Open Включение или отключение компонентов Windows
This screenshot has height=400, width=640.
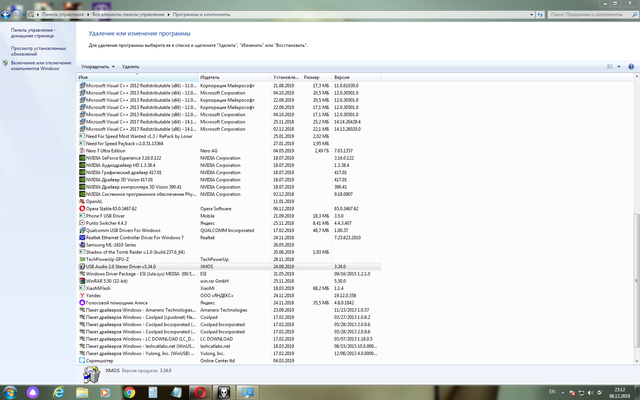[41, 66]
